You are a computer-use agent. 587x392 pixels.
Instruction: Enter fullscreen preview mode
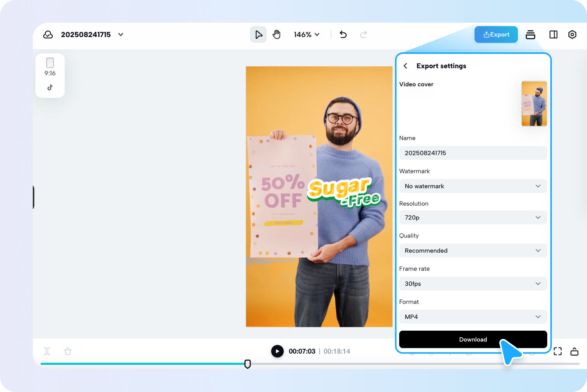[x=558, y=351]
